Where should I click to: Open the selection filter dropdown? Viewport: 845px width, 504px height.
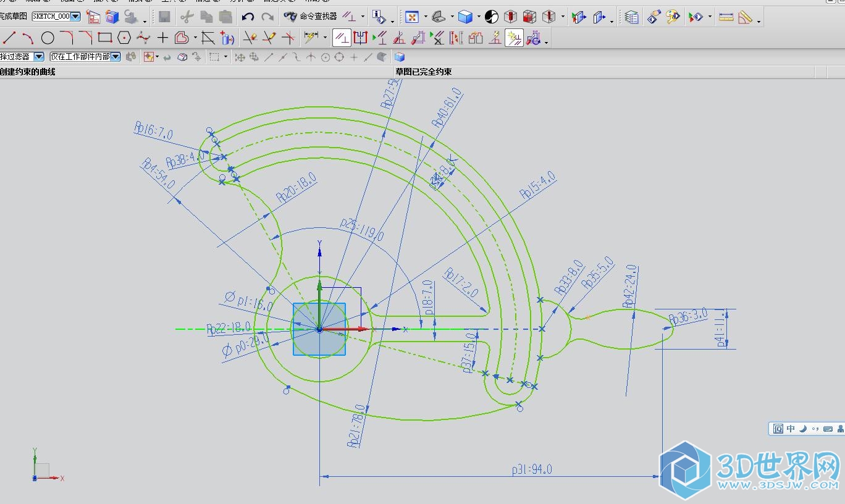(x=39, y=56)
